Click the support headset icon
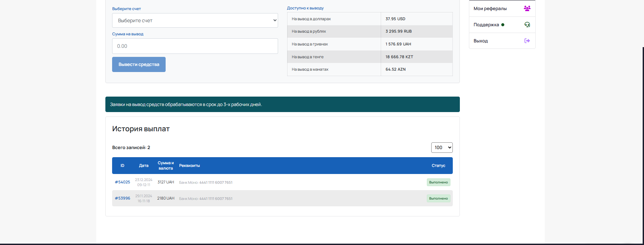Screen dimensions: 644x245 (x=527, y=25)
